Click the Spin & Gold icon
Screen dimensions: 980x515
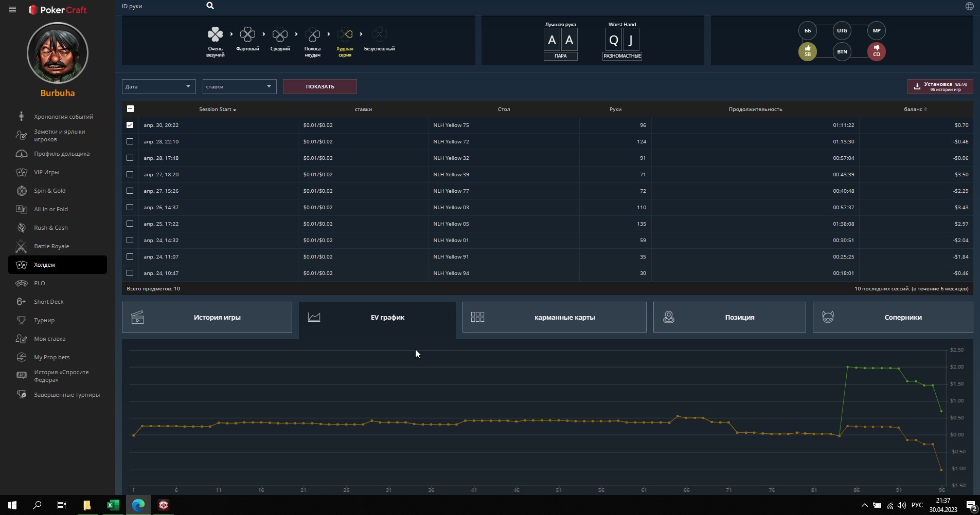click(22, 191)
